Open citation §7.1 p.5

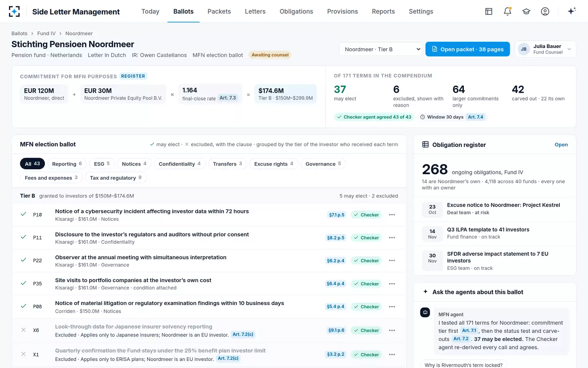tap(337, 215)
